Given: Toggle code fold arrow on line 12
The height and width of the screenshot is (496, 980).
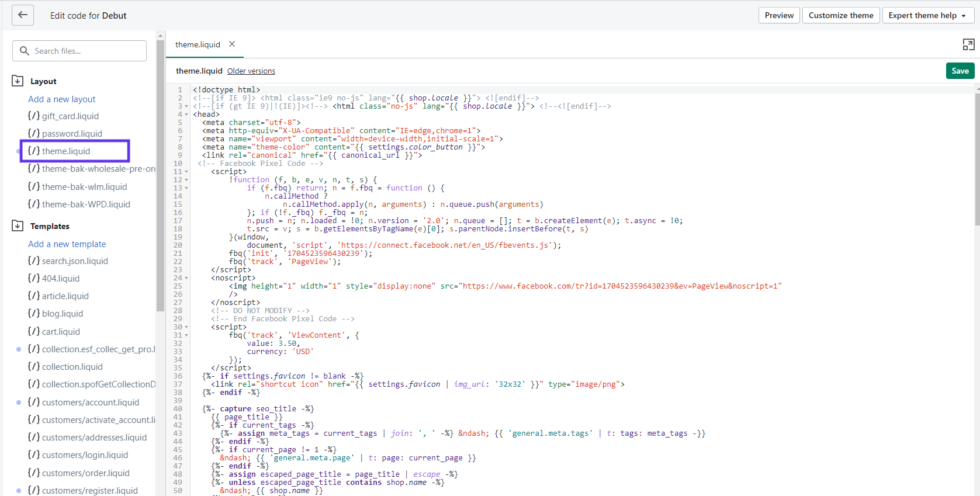Looking at the screenshot, I should tap(186, 180).
